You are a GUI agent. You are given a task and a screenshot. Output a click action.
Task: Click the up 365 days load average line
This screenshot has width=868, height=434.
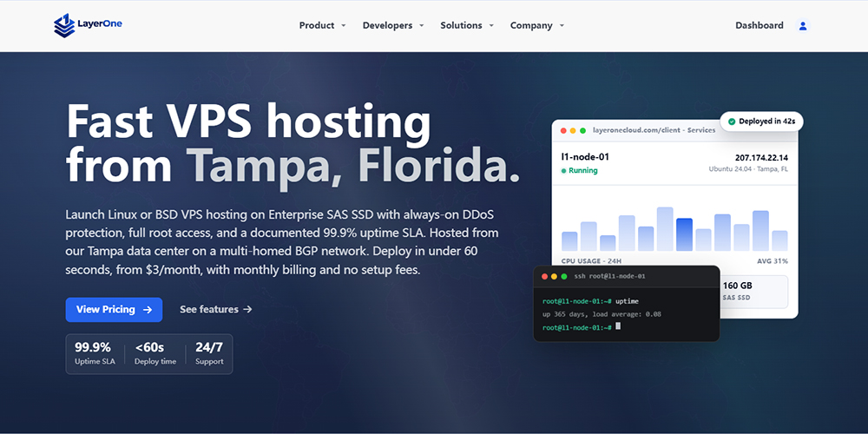(602, 314)
